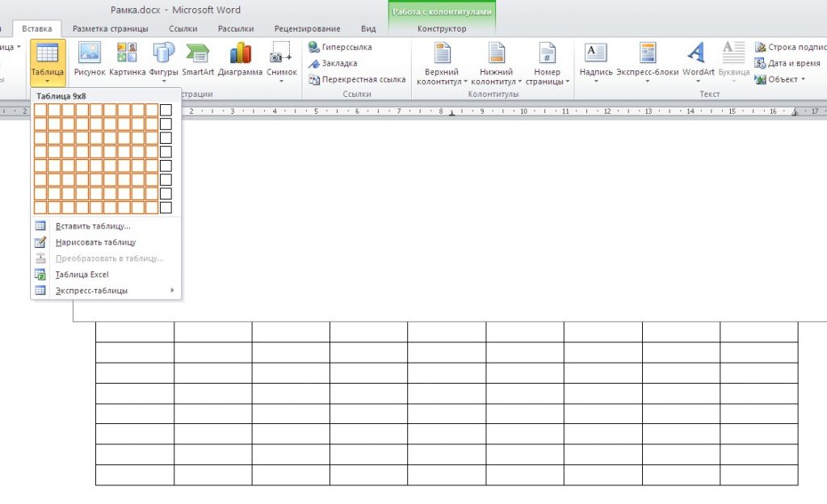The height and width of the screenshot is (504, 827).
Task: Click the Рисунок (Picture) icon
Action: point(90,53)
